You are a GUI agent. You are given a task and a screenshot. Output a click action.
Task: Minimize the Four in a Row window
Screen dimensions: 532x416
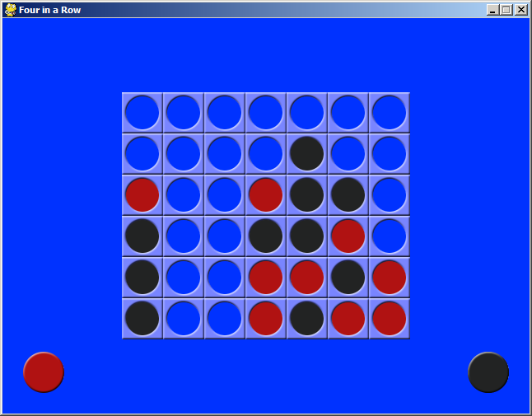(x=492, y=10)
